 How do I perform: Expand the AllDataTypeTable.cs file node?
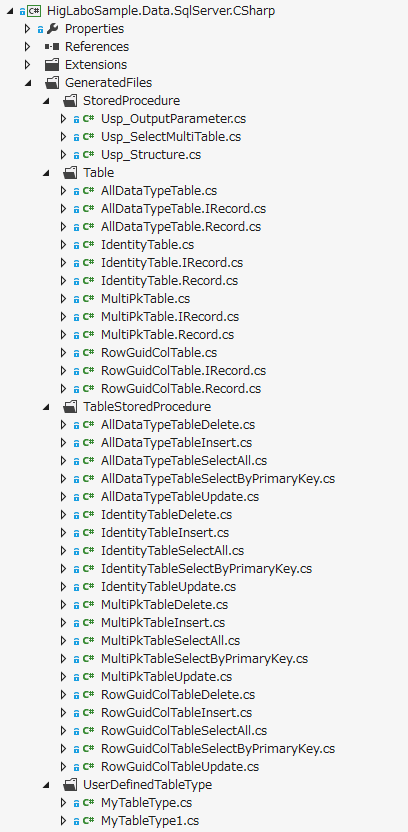coord(64,191)
